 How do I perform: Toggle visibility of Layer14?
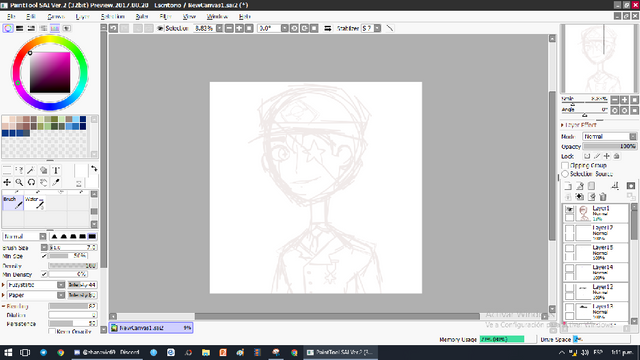(x=569, y=268)
